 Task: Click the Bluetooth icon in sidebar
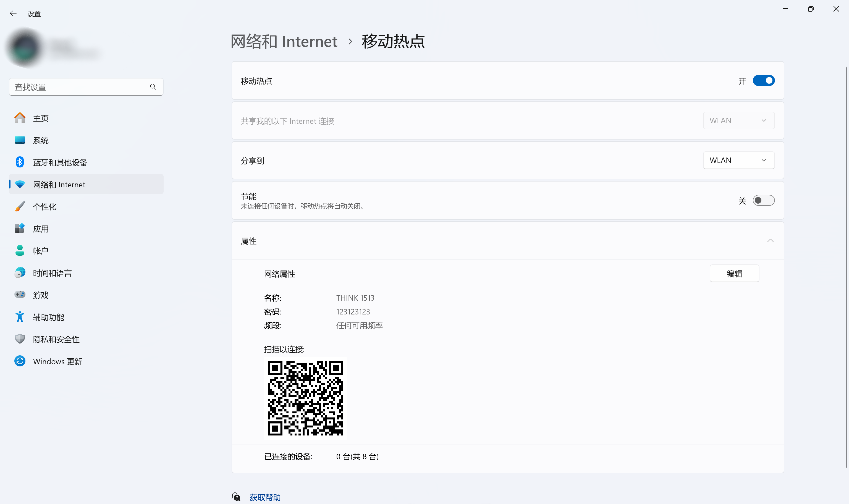(20, 162)
